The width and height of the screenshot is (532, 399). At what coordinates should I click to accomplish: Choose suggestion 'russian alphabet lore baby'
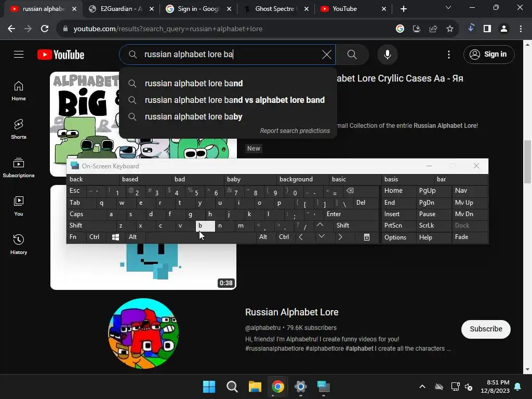coord(228,117)
